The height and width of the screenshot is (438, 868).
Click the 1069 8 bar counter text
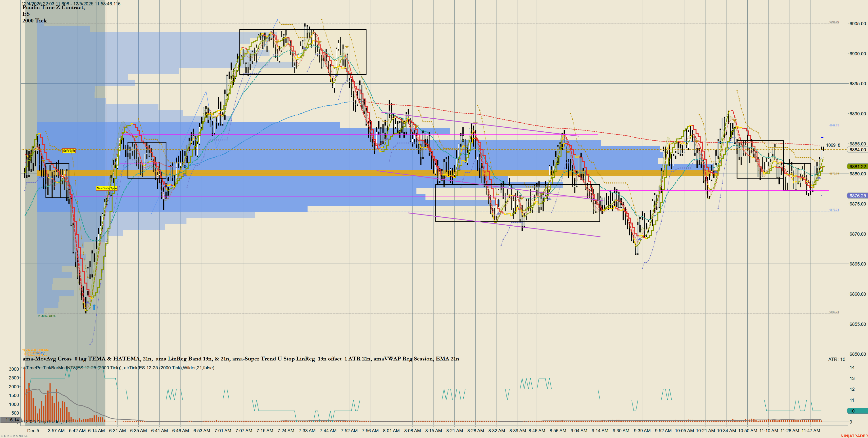click(x=833, y=145)
